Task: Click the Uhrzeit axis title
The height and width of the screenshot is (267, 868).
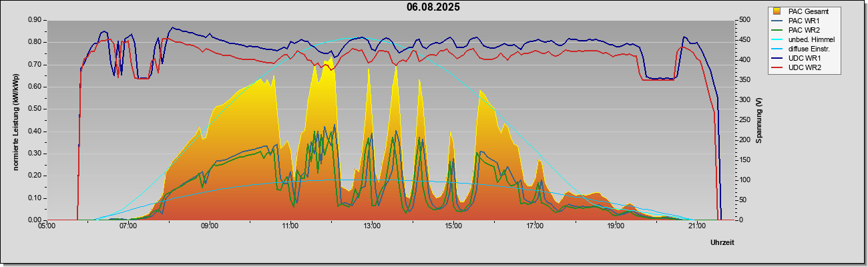Action: (x=722, y=242)
